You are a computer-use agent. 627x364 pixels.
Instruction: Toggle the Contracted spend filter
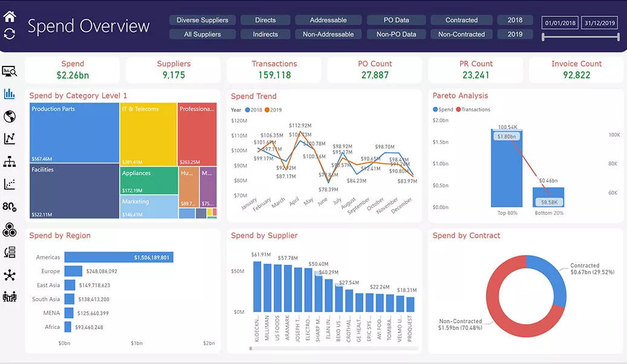point(461,19)
